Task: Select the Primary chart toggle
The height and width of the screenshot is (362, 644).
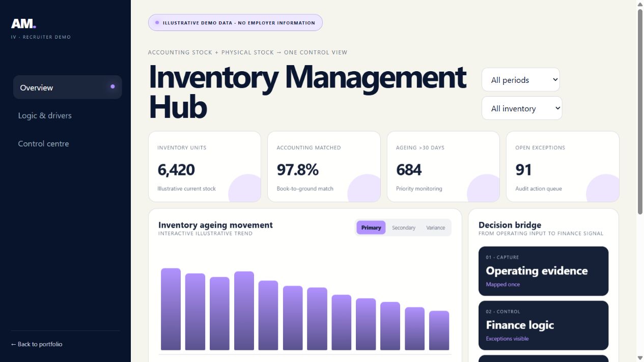Action: (x=371, y=228)
